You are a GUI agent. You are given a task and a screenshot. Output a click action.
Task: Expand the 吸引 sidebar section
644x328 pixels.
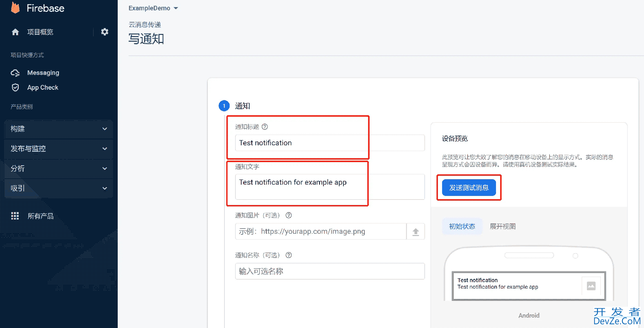click(x=58, y=188)
